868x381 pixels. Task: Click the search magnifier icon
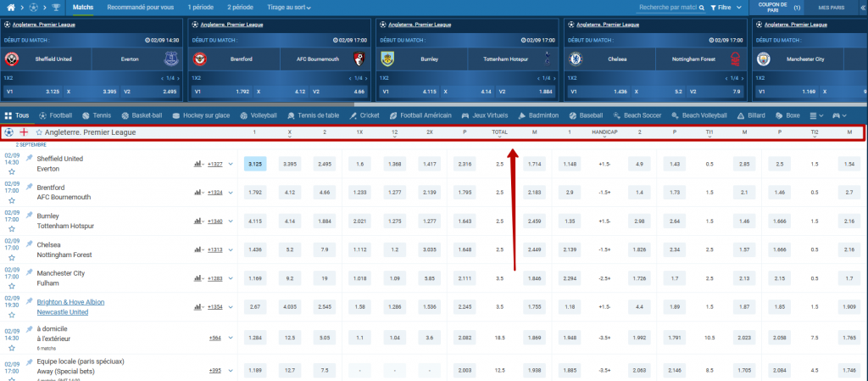point(701,8)
